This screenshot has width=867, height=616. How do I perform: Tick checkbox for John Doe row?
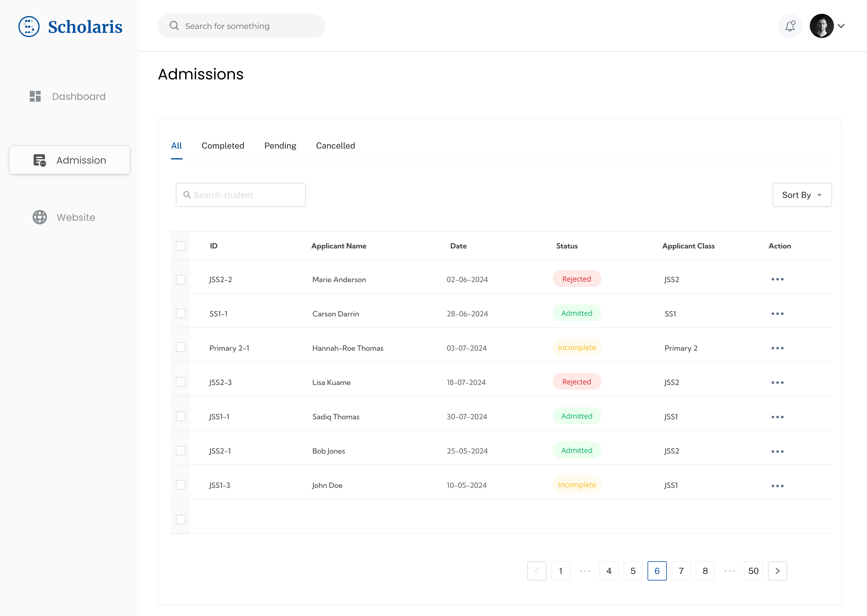[181, 485]
